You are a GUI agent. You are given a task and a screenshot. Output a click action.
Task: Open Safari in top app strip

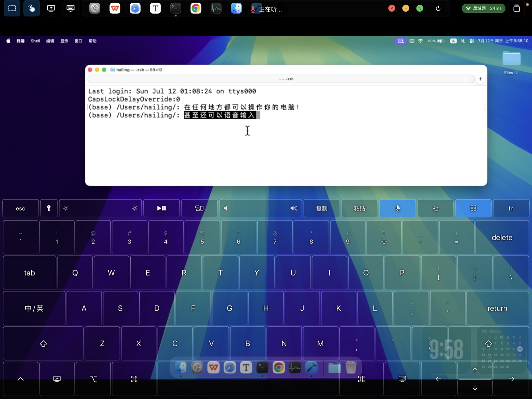pos(135,8)
